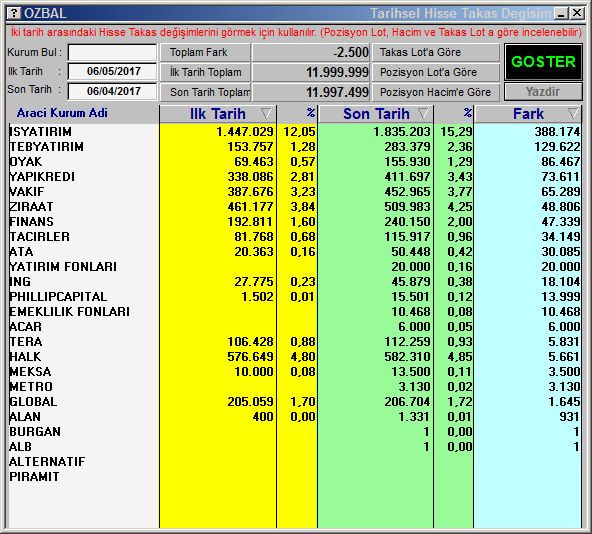
Task: Click the Son Tarih Toplam label
Action: [x=205, y=92]
